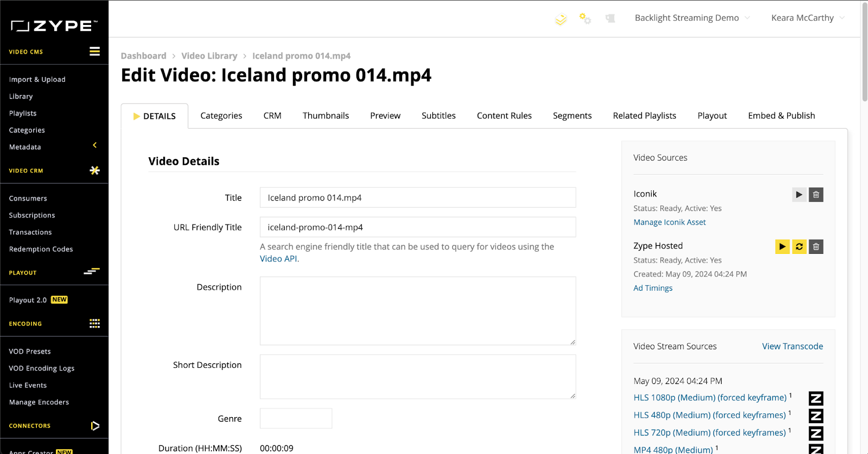Collapse the Metadata submenu arrow

[x=95, y=145]
